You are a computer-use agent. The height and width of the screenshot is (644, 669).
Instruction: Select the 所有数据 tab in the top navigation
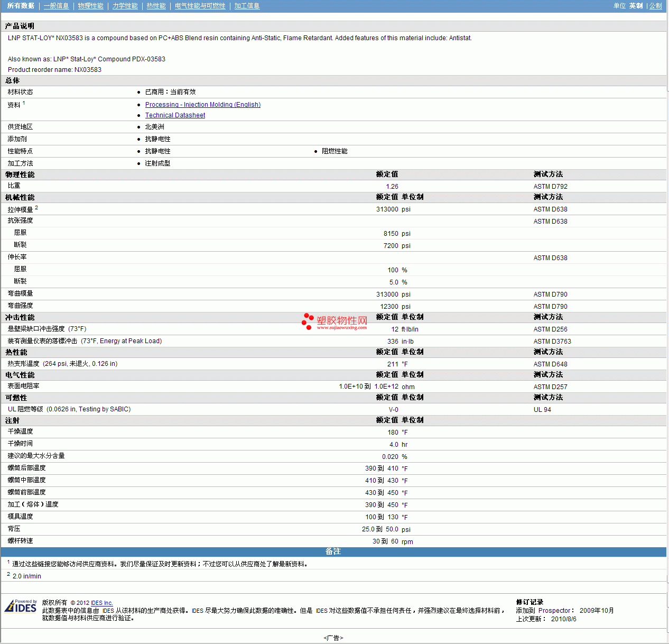21,6
